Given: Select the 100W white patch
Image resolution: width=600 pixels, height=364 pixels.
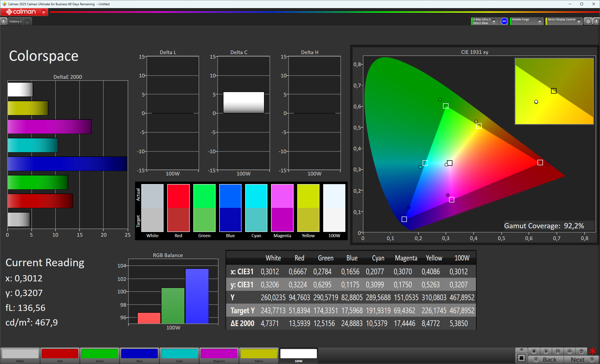Looking at the screenshot, I should coord(298,354).
